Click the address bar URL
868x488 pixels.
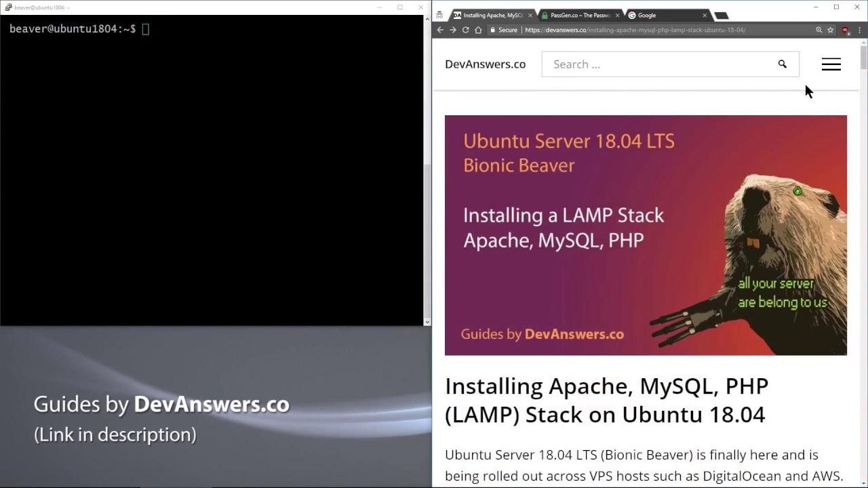pos(635,30)
